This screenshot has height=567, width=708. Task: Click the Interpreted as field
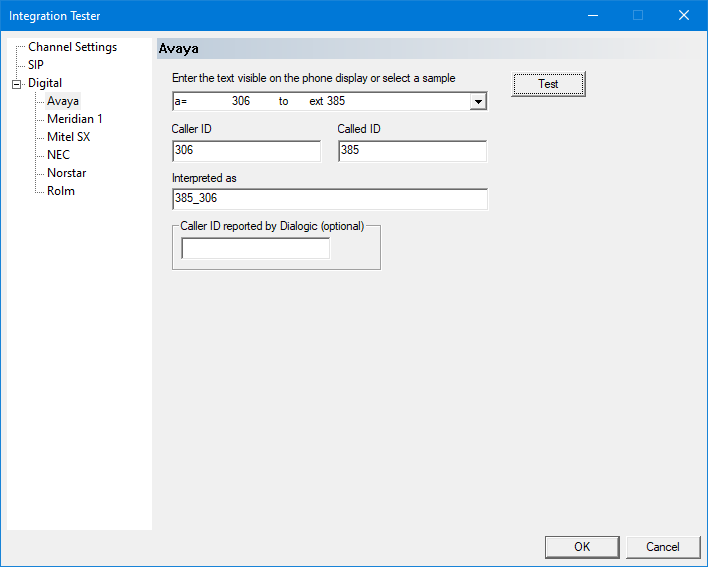pyautogui.click(x=329, y=199)
